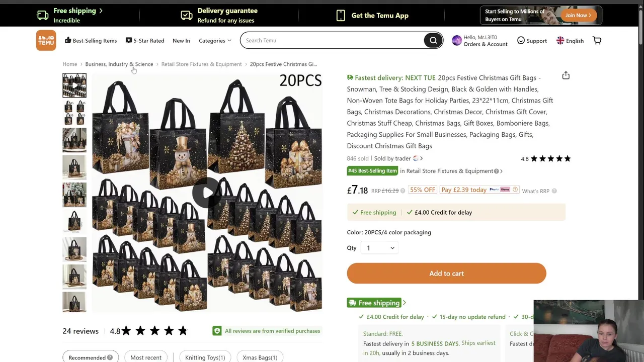Filter reviews by Xmas Bags(1)
This screenshot has height=362, width=644.
click(x=260, y=357)
